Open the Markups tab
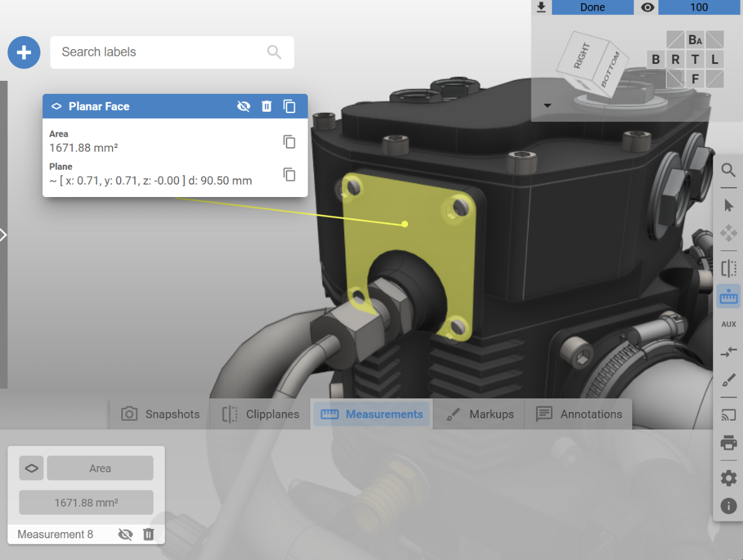Screen dimensions: 743x560 pos(479,414)
